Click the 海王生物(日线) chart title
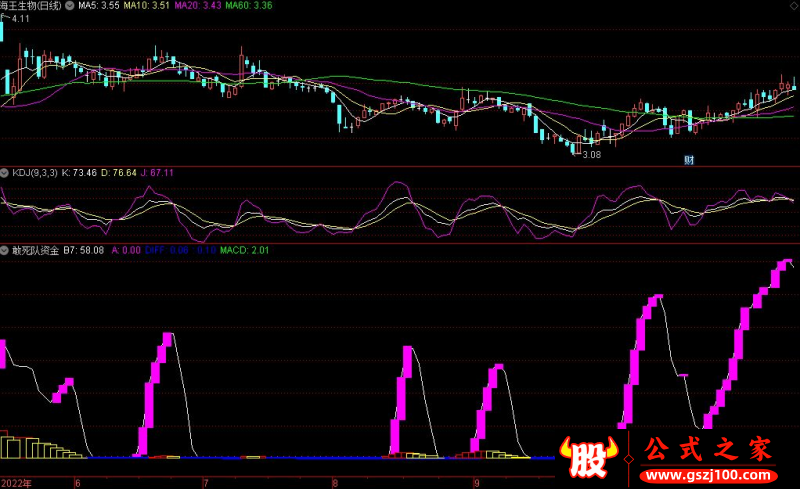The image size is (800, 489). (31, 6)
